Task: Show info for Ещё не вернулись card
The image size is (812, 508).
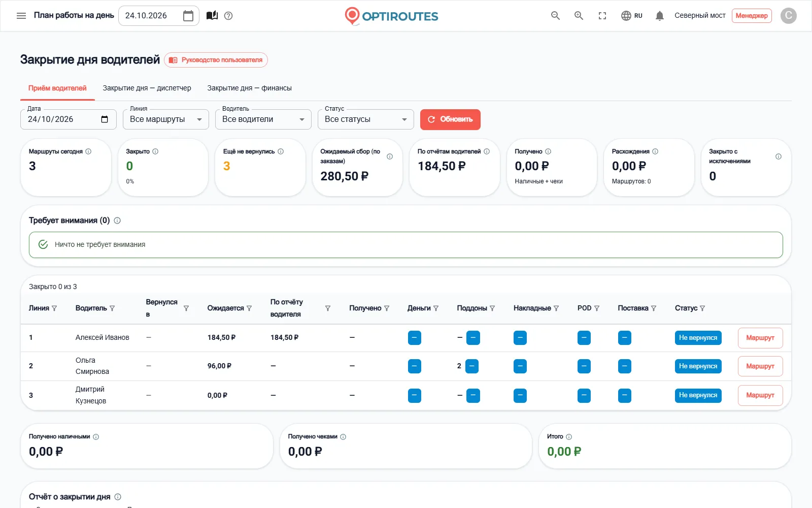Action: click(x=281, y=151)
